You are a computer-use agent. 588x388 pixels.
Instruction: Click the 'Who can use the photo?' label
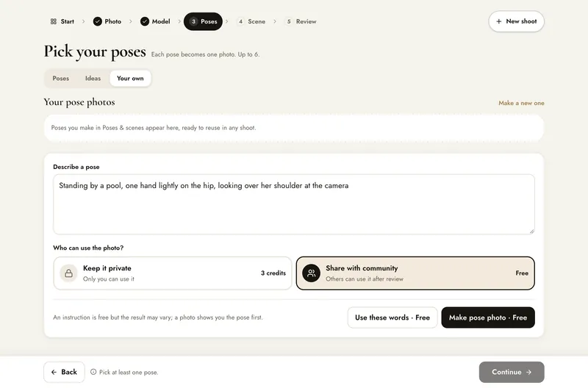tap(88, 248)
